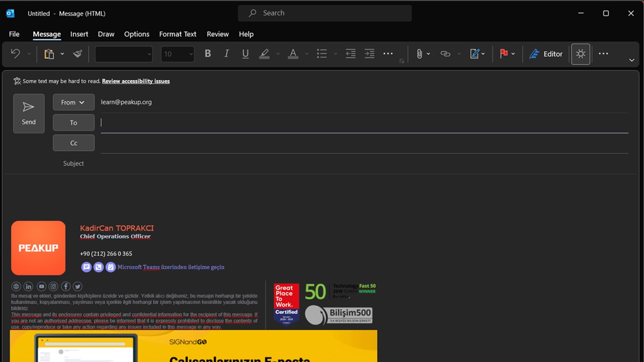Open the Editor proofing tool
Screen dimensions: 644x362
pyautogui.click(x=546, y=54)
